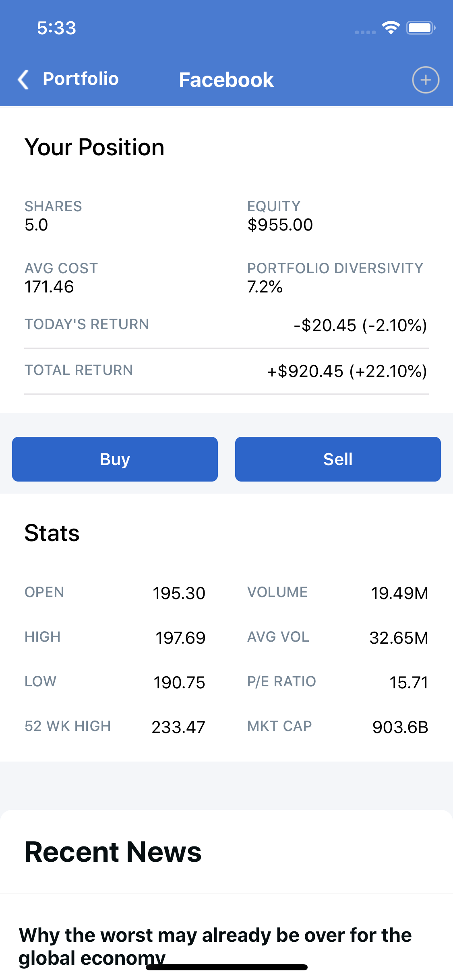
Task: Tap the Avg Cost value 171.46
Action: [x=49, y=286]
